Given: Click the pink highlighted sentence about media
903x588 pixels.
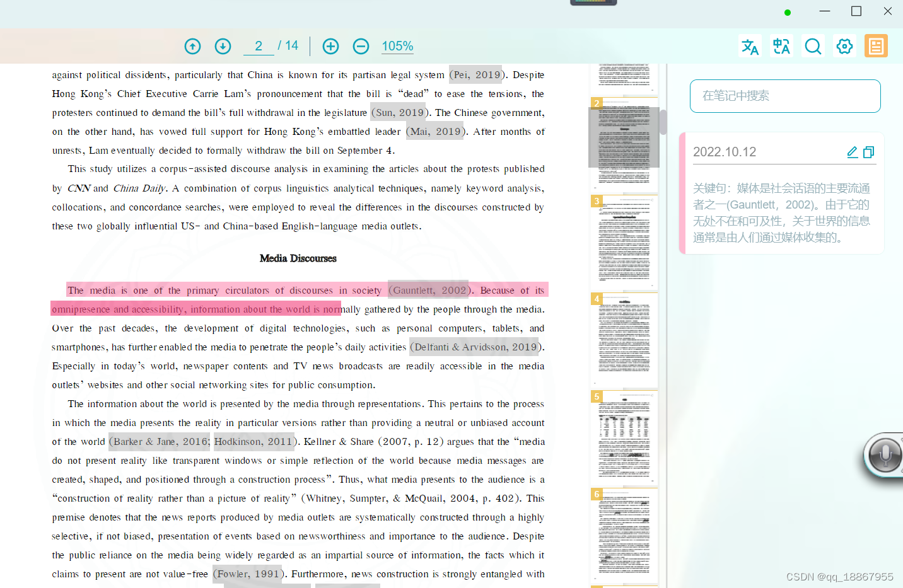Looking at the screenshot, I should point(300,299).
